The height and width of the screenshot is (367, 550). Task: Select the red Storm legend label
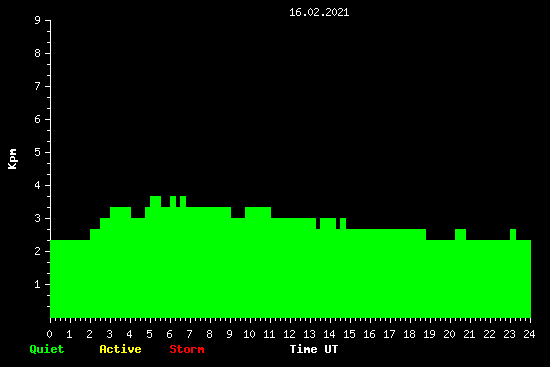(187, 349)
